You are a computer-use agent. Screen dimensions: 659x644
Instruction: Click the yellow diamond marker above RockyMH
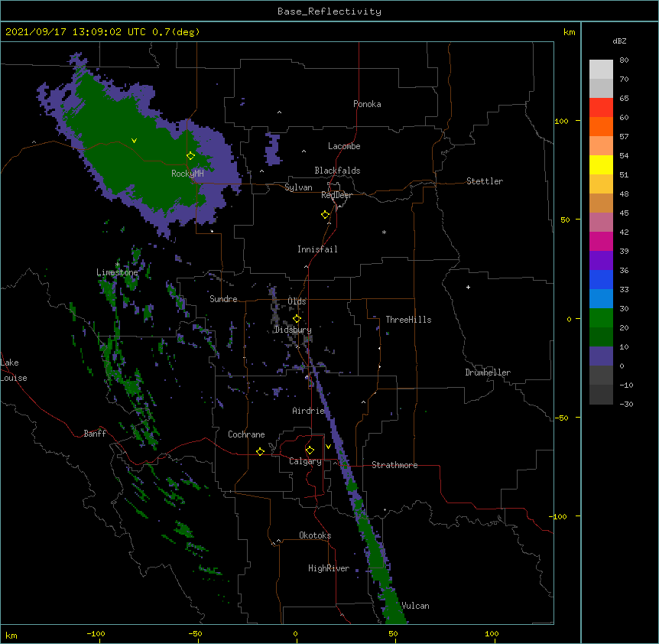[x=190, y=155]
